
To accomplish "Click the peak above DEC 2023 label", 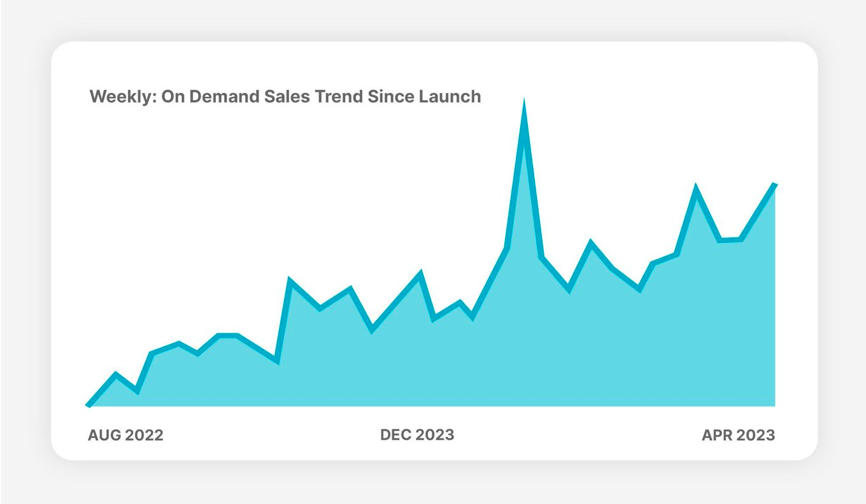I will (x=420, y=270).
